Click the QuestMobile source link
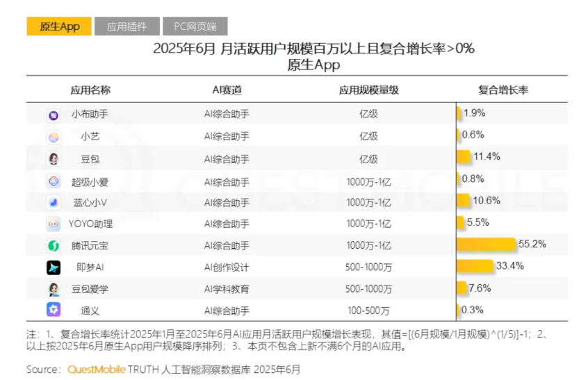 click(x=97, y=370)
